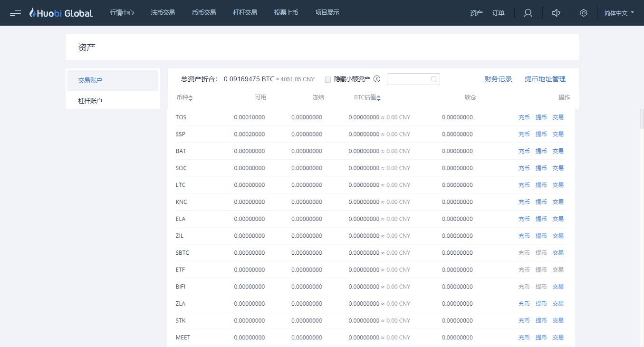Image resolution: width=644 pixels, height=347 pixels.
Task: Open 提币地址管理 link
Action: coord(545,79)
